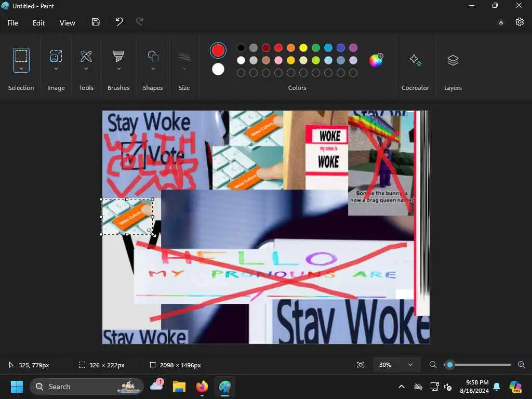Expand the Image options chevron
Image resolution: width=532 pixels, height=399 pixels.
pyautogui.click(x=56, y=69)
